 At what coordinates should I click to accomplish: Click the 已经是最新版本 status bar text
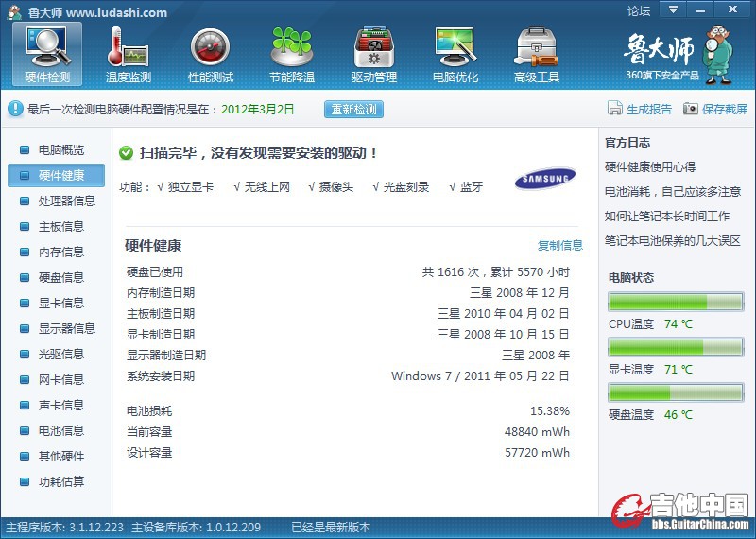coord(331,528)
